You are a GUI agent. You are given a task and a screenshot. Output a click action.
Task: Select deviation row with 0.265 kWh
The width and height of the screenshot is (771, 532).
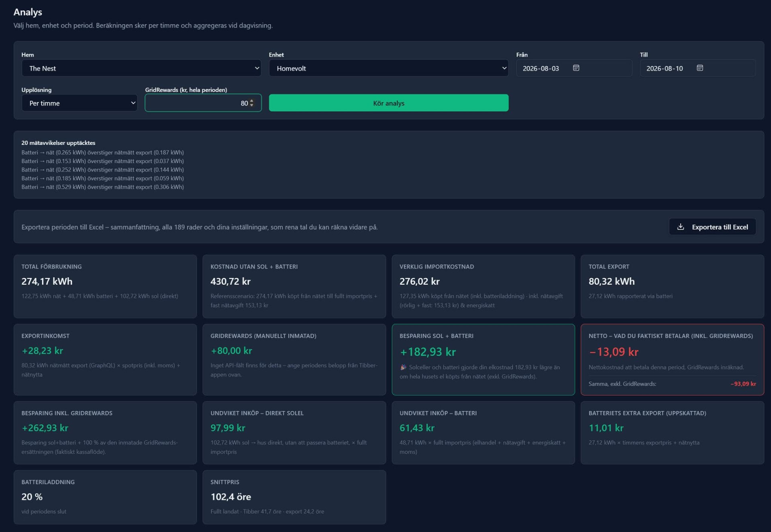pyautogui.click(x=103, y=153)
